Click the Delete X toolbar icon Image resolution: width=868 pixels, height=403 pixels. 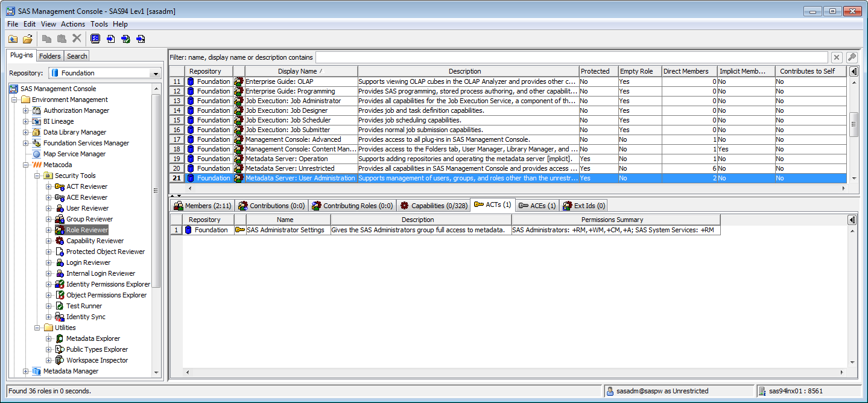coord(77,39)
